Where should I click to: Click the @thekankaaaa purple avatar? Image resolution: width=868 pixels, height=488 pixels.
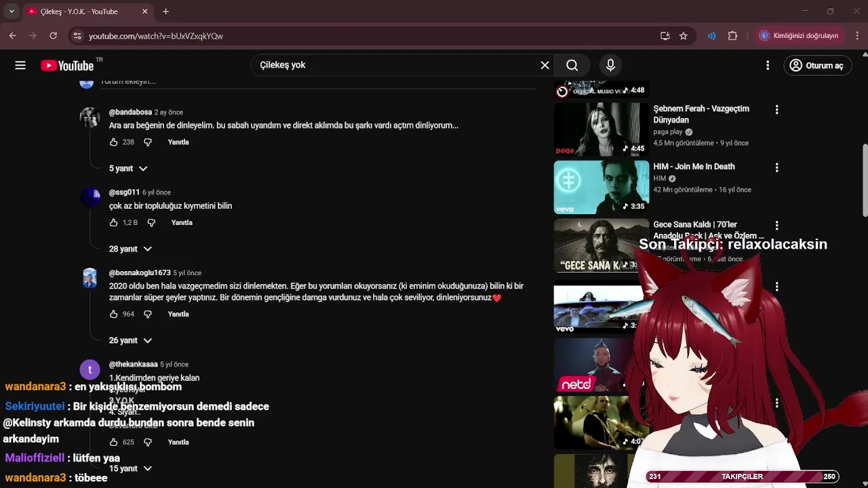point(90,370)
